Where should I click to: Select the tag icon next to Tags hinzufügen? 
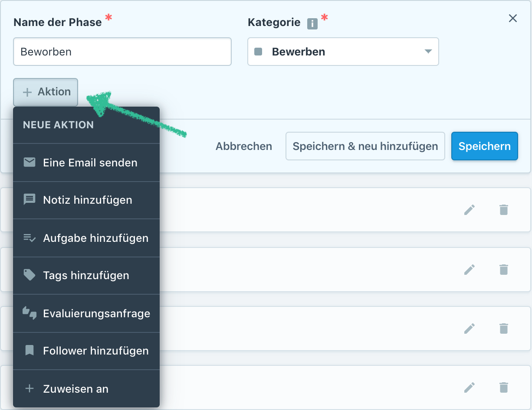coord(29,275)
